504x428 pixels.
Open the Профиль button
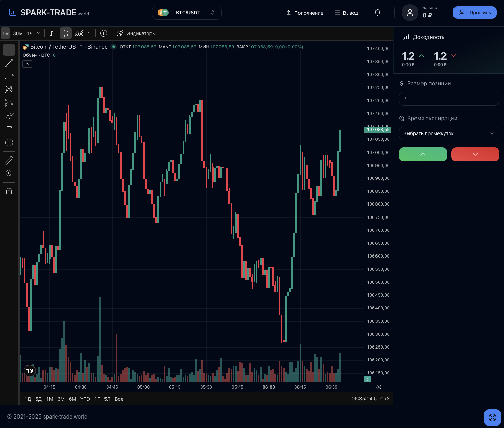click(x=474, y=12)
